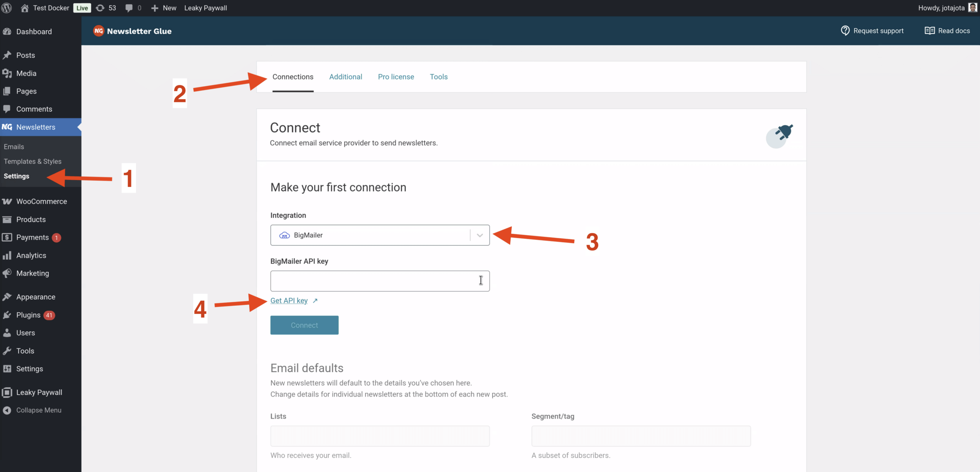Click the Newsletter Glue NG logo
Viewport: 980px width, 472px height.
pyautogui.click(x=99, y=31)
